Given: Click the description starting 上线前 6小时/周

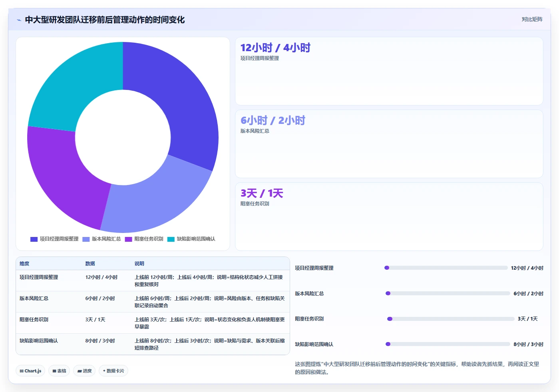Looking at the screenshot, I should coord(210,302).
